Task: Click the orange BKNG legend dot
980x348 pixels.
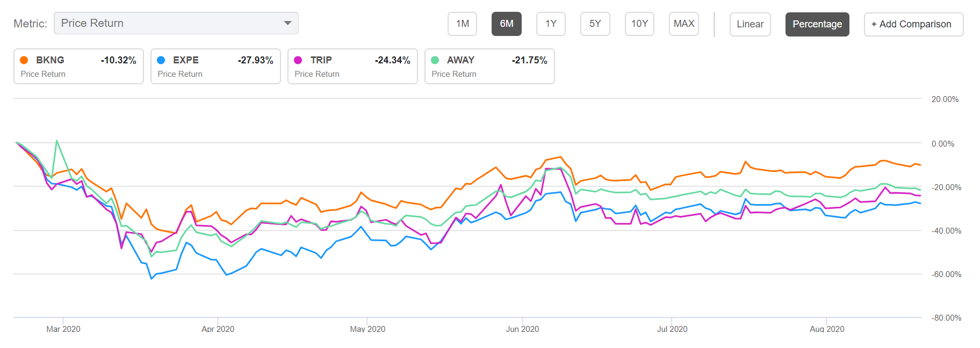Action: click(24, 60)
